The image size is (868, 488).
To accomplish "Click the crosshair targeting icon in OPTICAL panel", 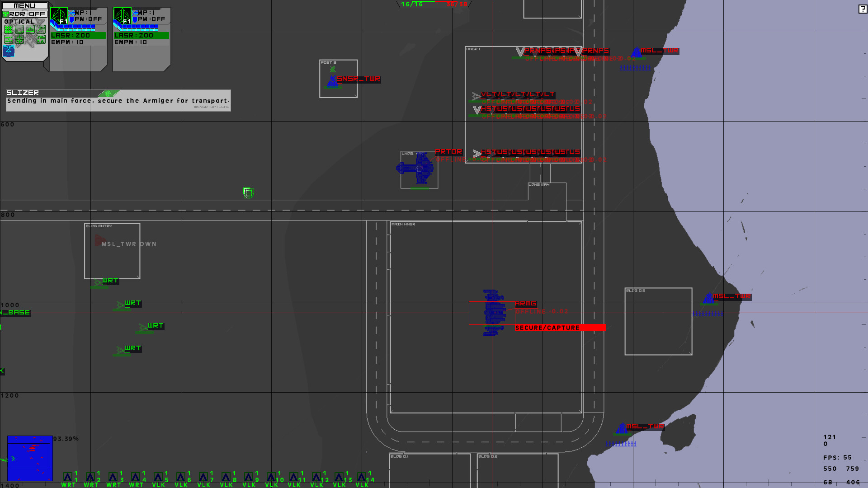I will [19, 39].
